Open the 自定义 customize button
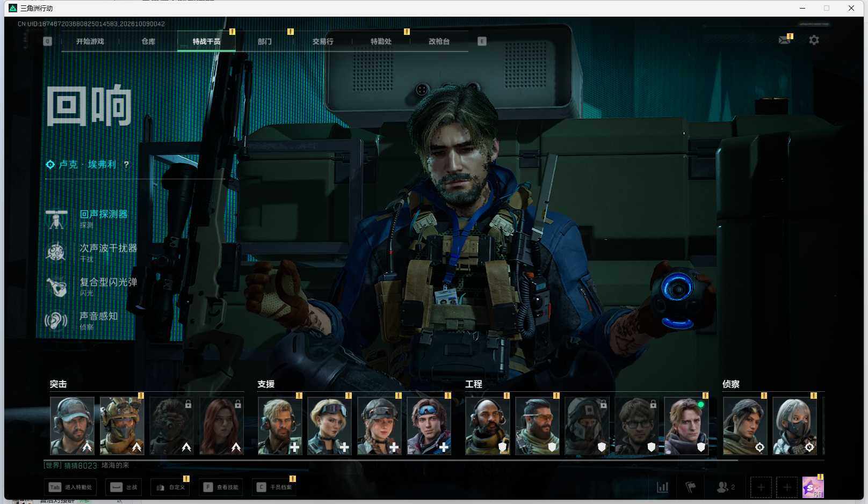Screen dimensions: 868x504 [x=170, y=487]
